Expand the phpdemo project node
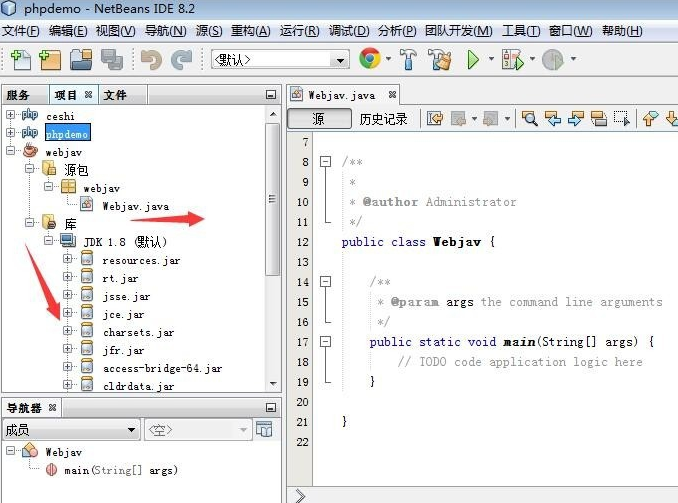This screenshot has width=678, height=503. coord(10,132)
